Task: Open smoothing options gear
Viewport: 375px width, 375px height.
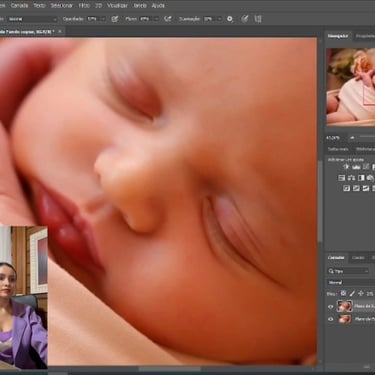Action: (x=230, y=19)
